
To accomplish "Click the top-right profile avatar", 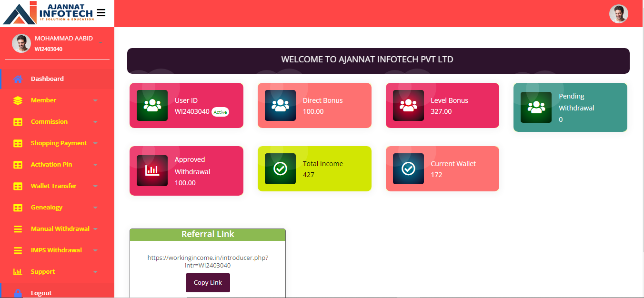I will [618, 14].
